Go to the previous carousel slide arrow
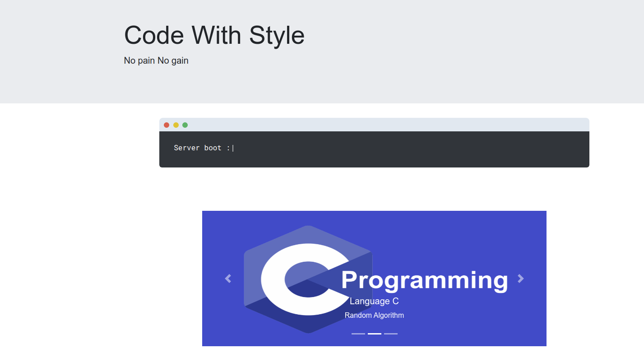 (228, 279)
